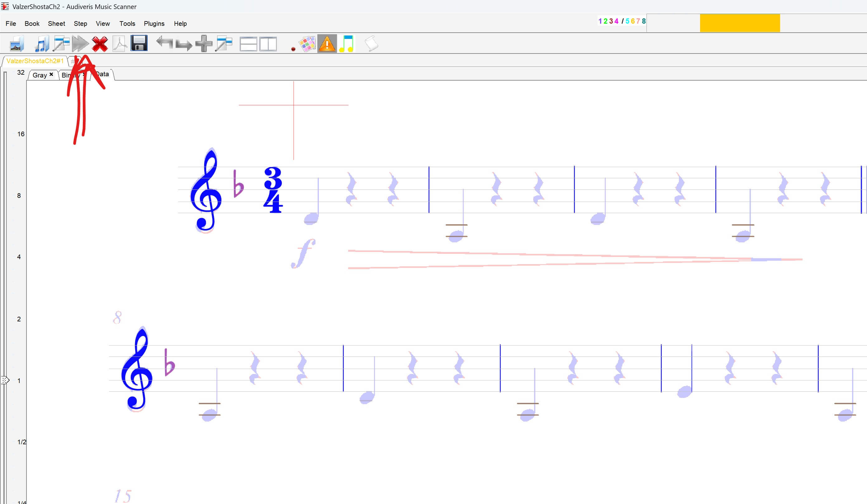Switch to the Gray view tab
This screenshot has width=867, height=504.
tap(40, 75)
